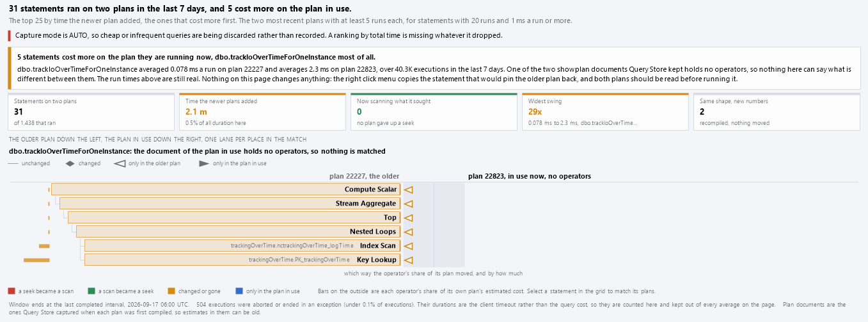
Task: Select the Stream Aggregate operator node
Action: [230, 204]
